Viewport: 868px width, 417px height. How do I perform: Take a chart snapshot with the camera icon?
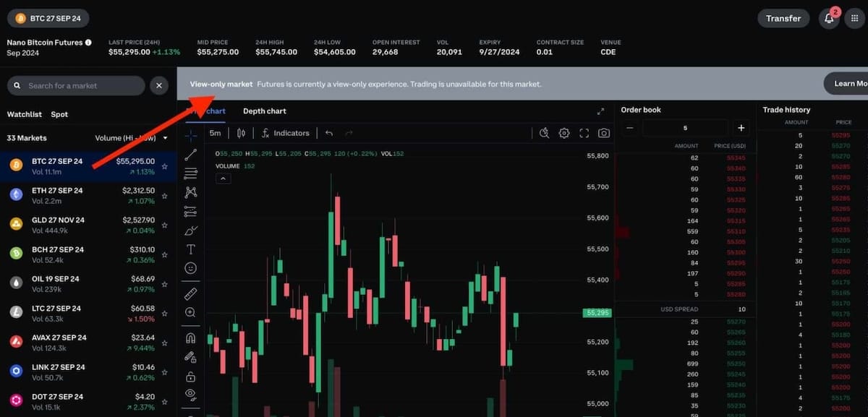pos(604,133)
